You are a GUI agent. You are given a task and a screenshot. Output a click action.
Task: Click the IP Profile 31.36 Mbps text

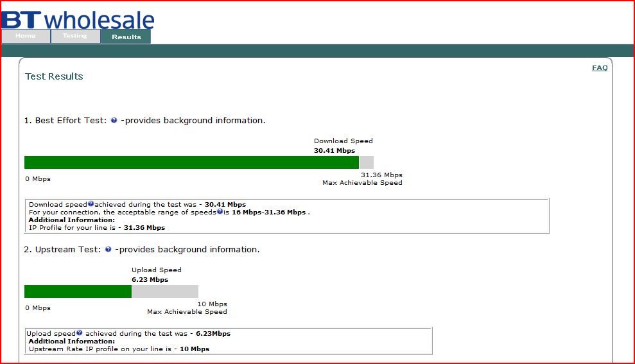(x=97, y=227)
